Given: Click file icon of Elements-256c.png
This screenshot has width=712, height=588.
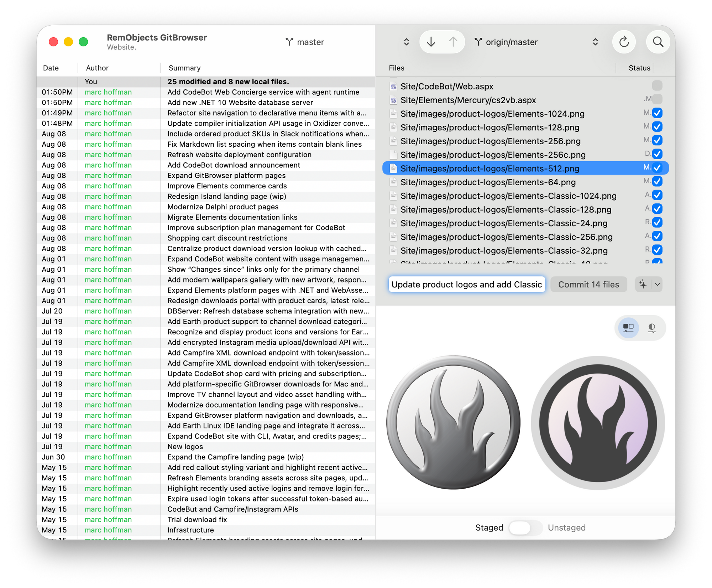Looking at the screenshot, I should tap(393, 155).
